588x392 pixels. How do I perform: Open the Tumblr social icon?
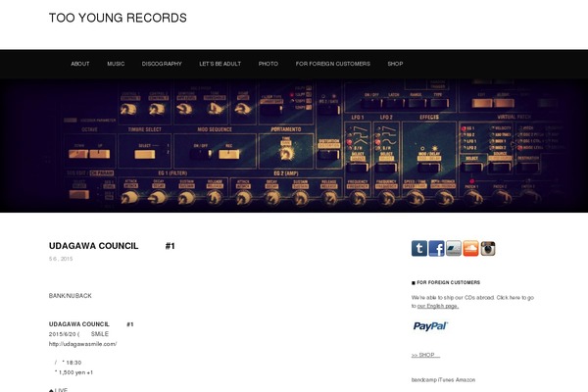(x=418, y=248)
